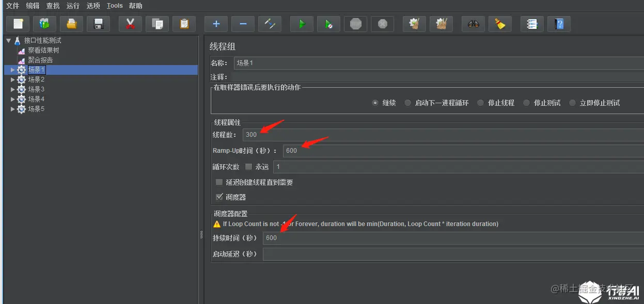Select the 停止测试 radio button
Screen dimensions: 644x304
pyautogui.click(x=526, y=103)
